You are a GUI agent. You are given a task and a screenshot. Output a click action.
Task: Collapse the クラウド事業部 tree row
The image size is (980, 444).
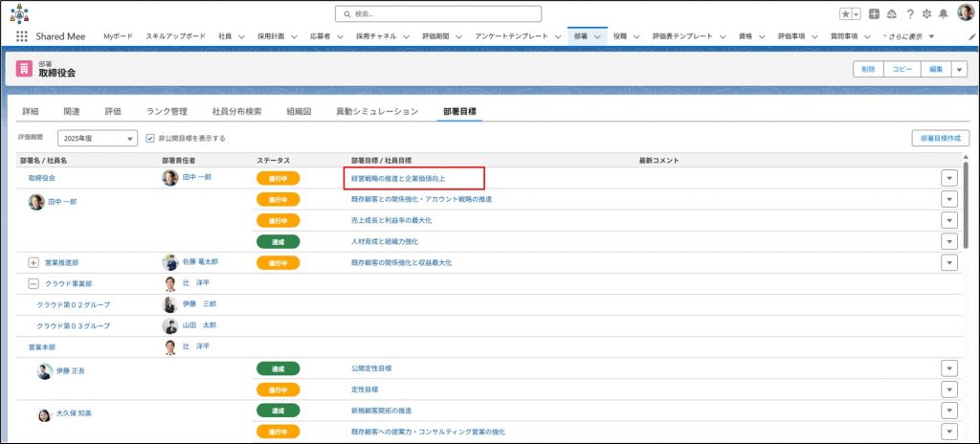[x=33, y=283]
